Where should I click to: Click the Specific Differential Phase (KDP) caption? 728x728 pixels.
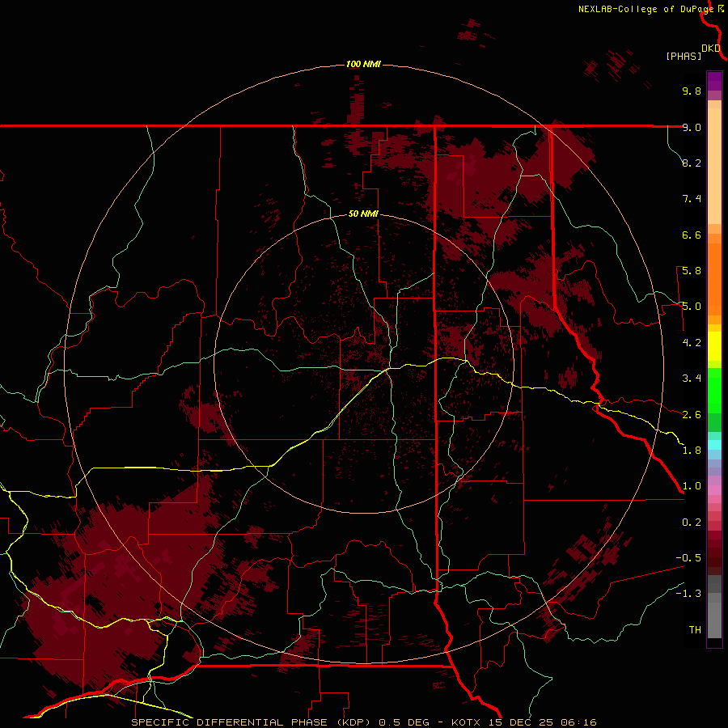click(363, 722)
